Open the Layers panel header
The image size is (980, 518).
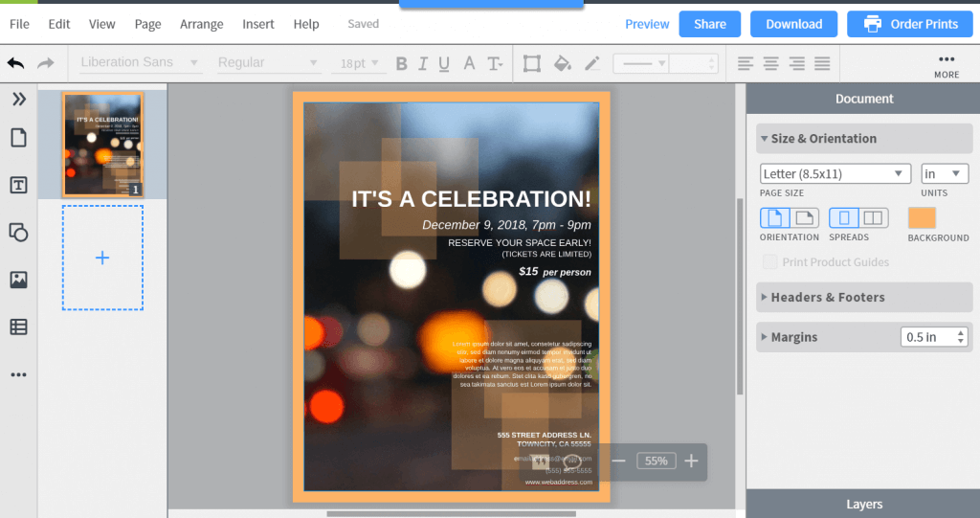864,504
